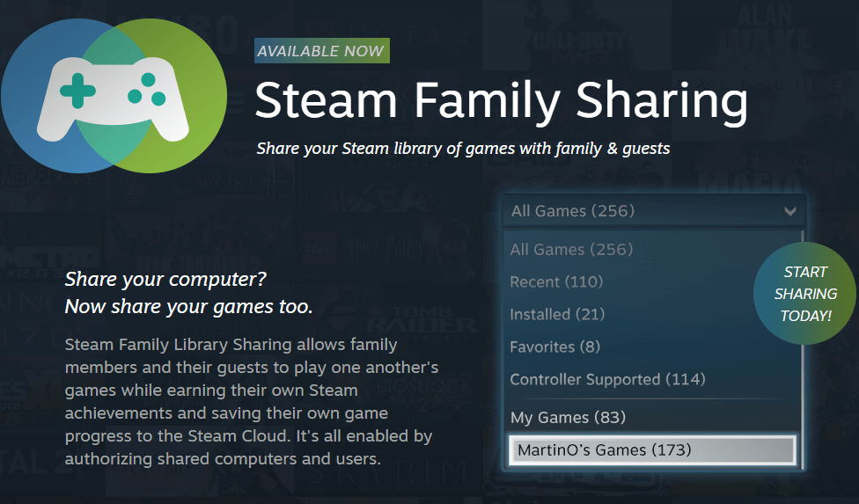Click the dropdown chevron arrow
Viewport: 859px width, 504px height.
[789, 211]
